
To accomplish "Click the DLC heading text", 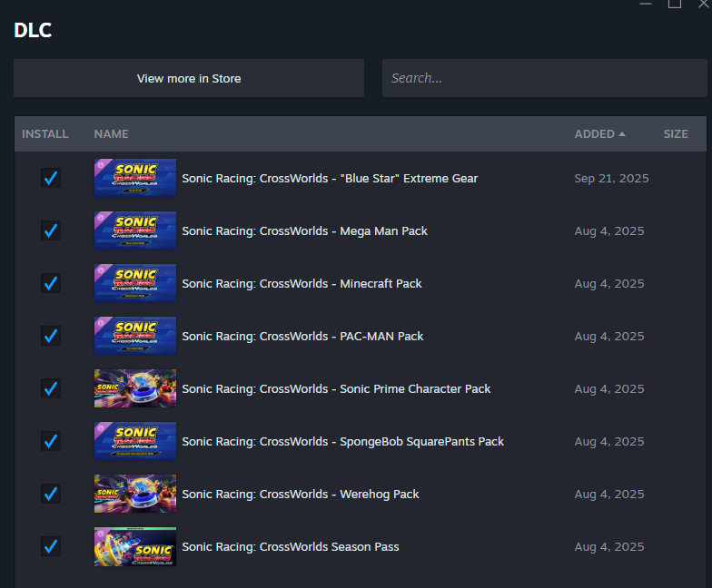I will [x=33, y=31].
